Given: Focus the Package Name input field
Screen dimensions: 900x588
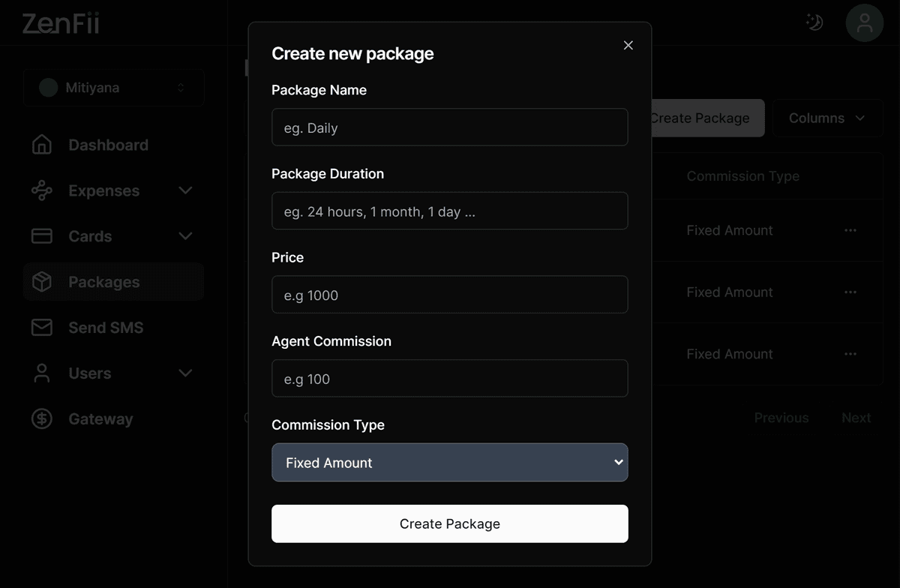Looking at the screenshot, I should (x=449, y=127).
